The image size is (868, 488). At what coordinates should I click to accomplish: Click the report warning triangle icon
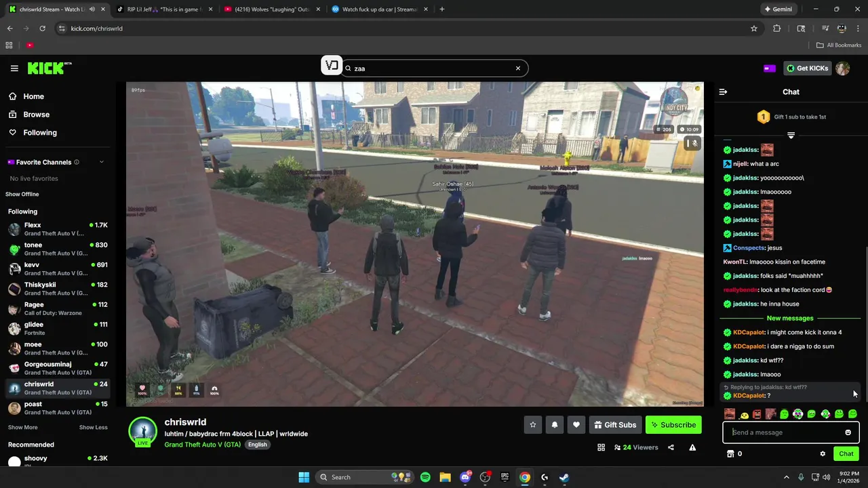(692, 447)
